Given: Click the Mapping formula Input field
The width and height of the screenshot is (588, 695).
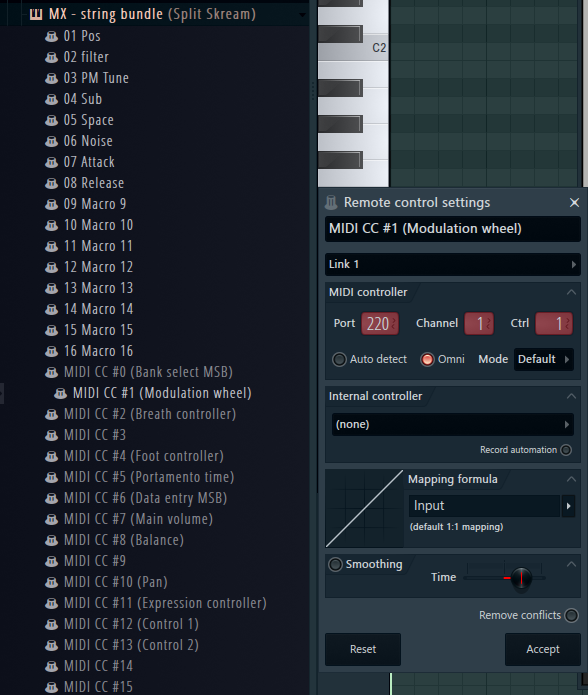Looking at the screenshot, I should (x=484, y=506).
